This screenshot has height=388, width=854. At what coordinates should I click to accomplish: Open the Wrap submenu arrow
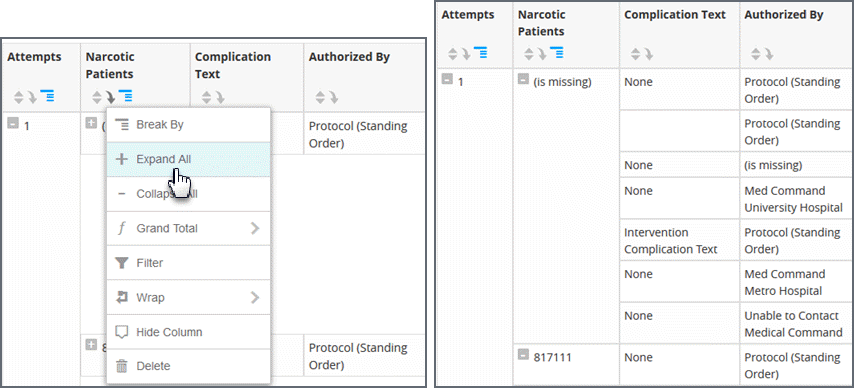click(255, 298)
